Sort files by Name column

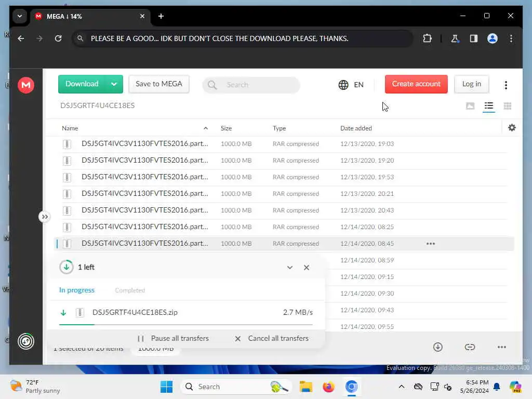[x=70, y=128]
